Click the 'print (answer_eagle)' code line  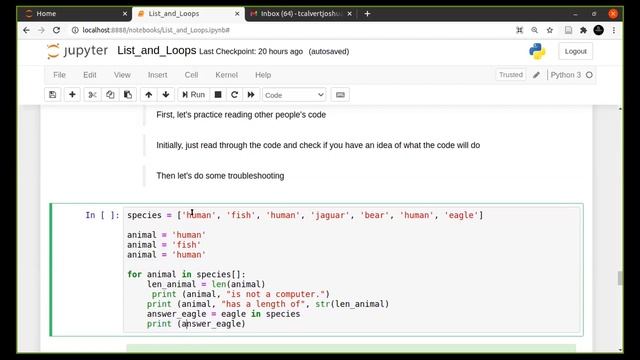click(x=196, y=324)
